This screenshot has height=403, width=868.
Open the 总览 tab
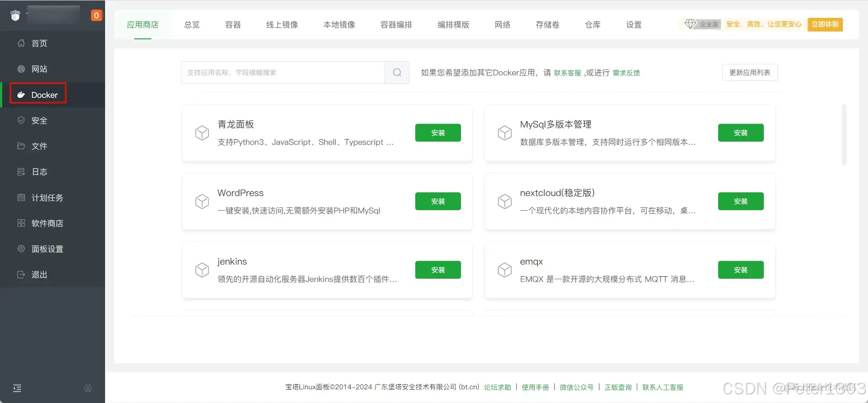click(192, 25)
